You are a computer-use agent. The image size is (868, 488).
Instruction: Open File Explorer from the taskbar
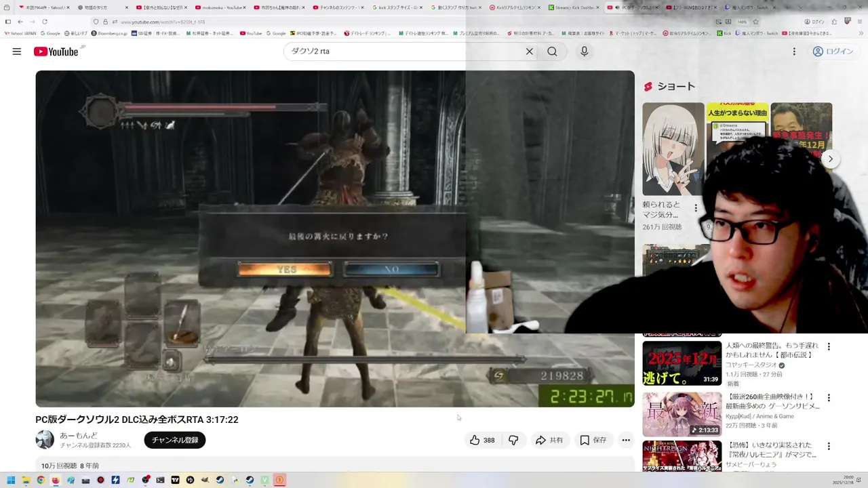(x=26, y=480)
